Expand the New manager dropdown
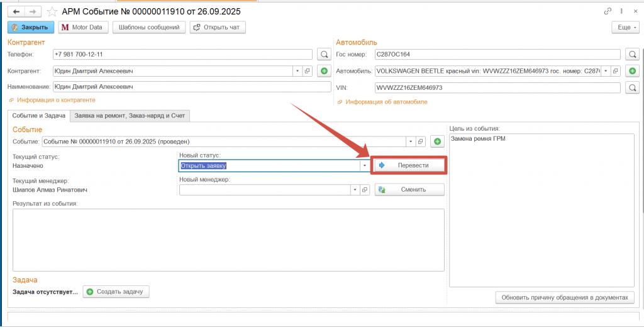644x330 pixels. [355, 190]
